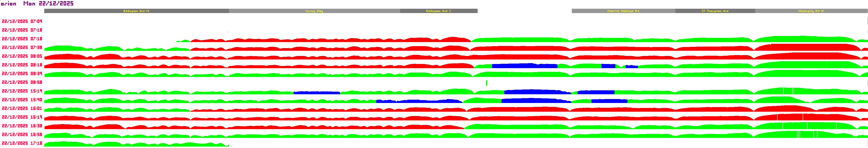Viewport: 868px width, 148px height.
Task: Select the 17:18 timestamp label
Action: 22,143
